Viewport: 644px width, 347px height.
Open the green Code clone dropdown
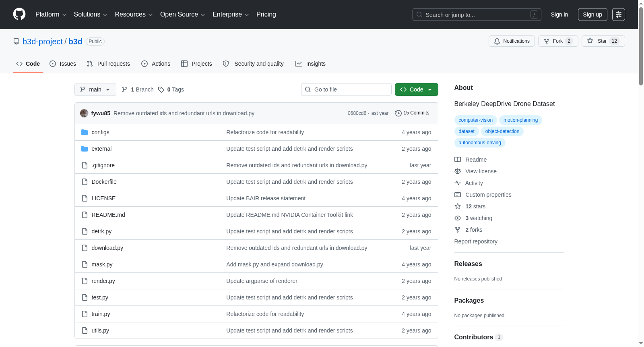pos(417,89)
